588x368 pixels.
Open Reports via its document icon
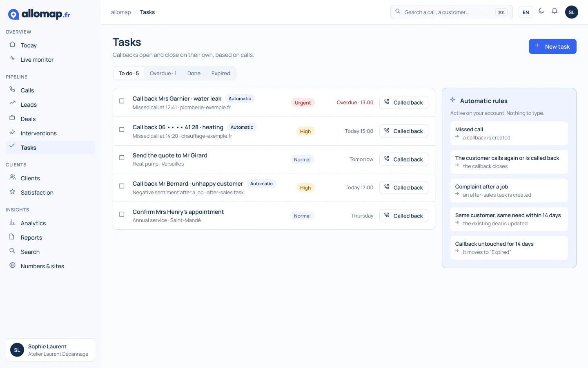12,237
